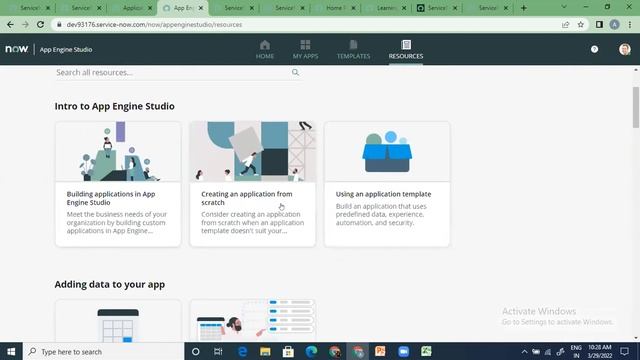The height and width of the screenshot is (360, 640).
Task: Click the ServiceNow now logo
Action: click(16, 49)
